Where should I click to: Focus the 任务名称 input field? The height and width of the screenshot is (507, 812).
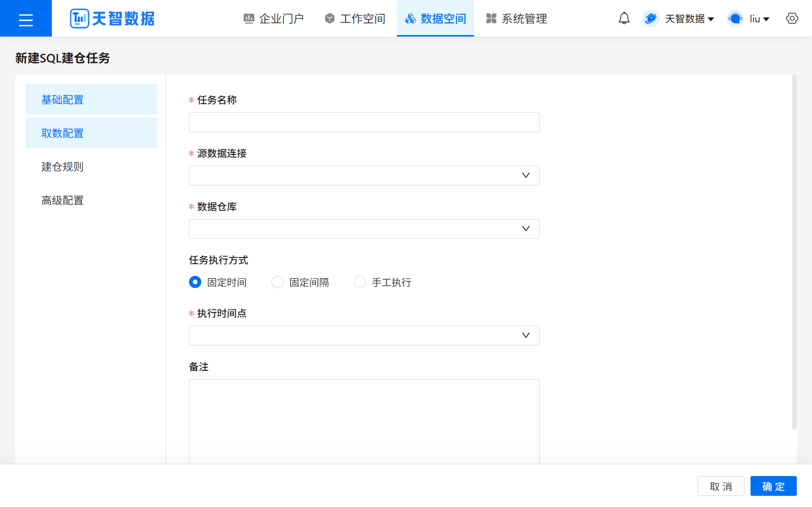click(364, 122)
